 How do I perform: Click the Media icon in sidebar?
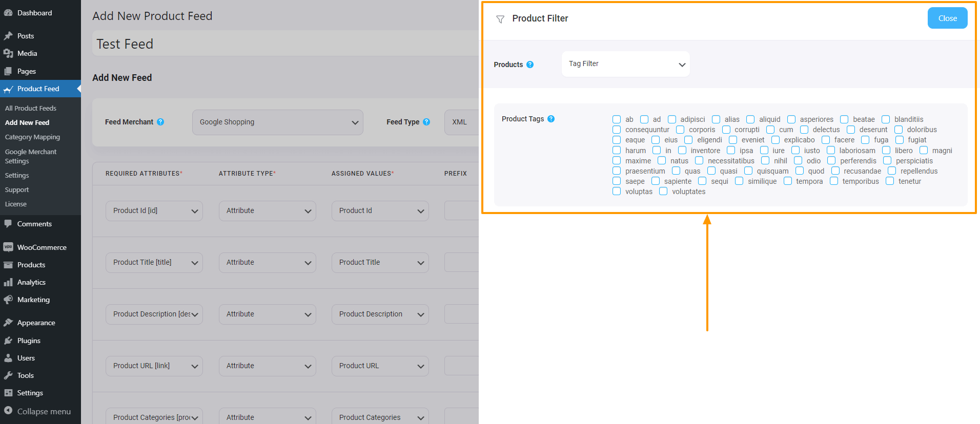coord(8,53)
